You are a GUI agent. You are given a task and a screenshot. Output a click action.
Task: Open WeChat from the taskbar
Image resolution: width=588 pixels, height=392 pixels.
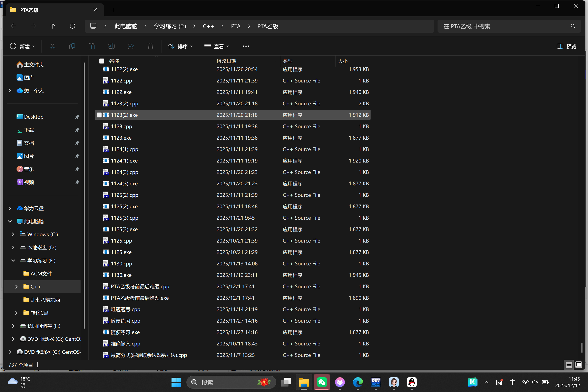pyautogui.click(x=322, y=382)
